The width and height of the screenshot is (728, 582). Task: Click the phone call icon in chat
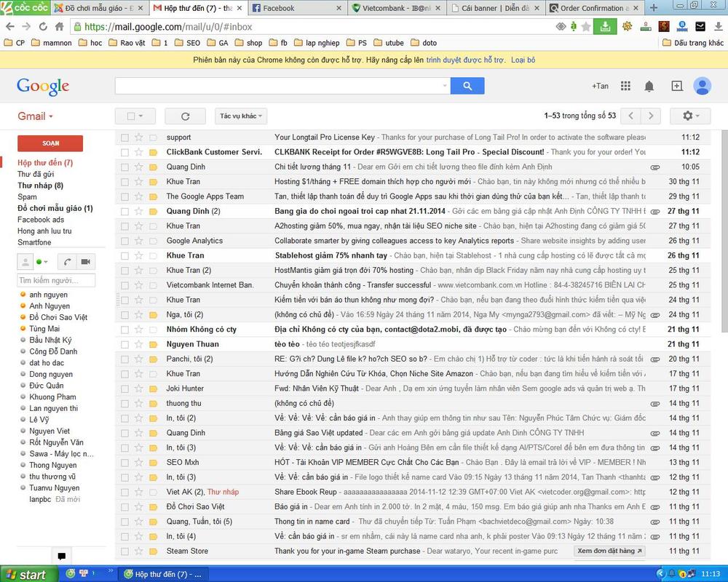coord(67,262)
